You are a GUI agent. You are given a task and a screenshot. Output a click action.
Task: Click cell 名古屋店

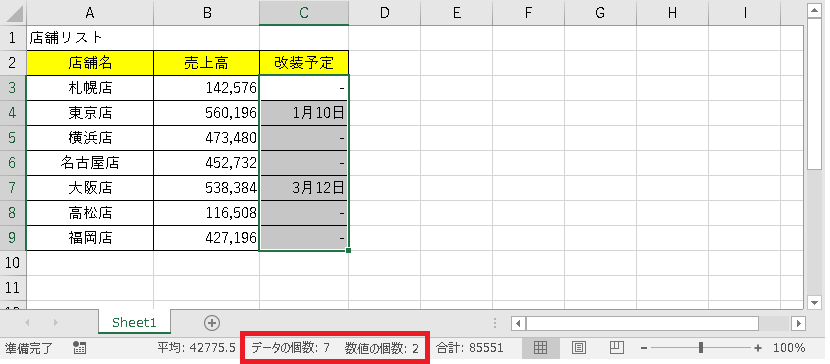[90, 163]
